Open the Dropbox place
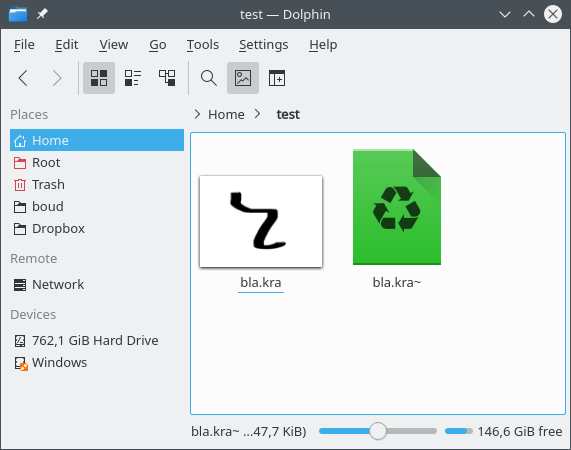 tap(97, 229)
